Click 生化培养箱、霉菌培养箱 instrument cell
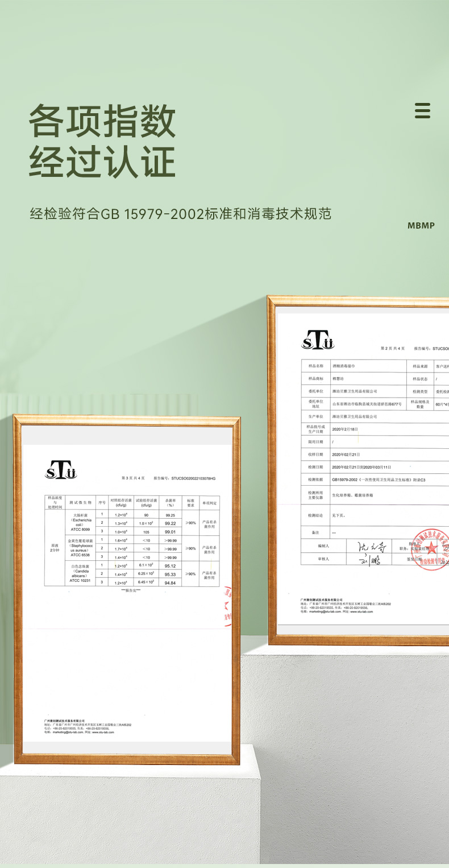 [x=352, y=495]
